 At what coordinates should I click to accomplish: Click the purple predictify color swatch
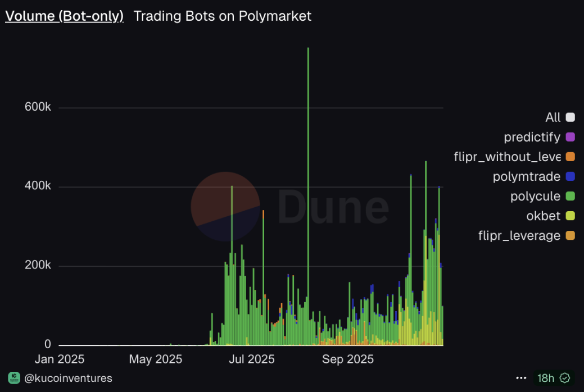570,137
